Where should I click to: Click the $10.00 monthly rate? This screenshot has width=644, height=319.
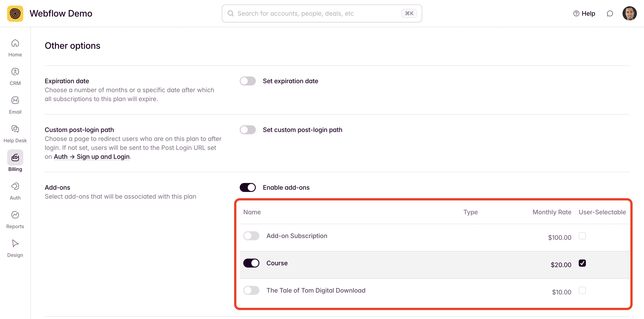click(x=561, y=292)
